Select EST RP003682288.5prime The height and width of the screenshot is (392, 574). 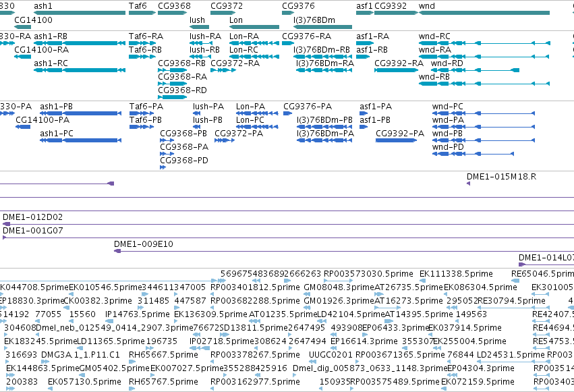212,308
